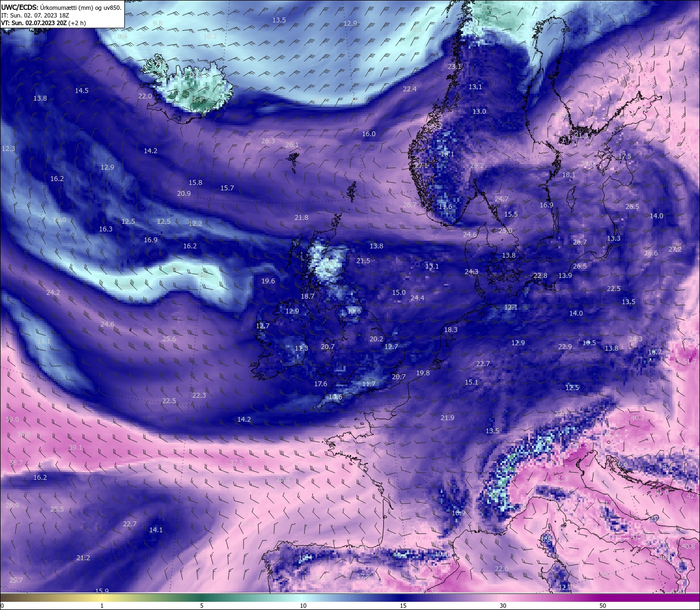This screenshot has height=610, width=700.
Task: Click the 1 tick on the colour scale
Action: (102, 606)
